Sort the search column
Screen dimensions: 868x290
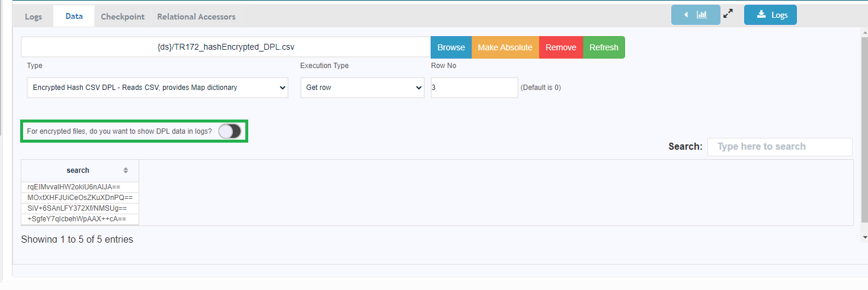pyautogui.click(x=126, y=170)
